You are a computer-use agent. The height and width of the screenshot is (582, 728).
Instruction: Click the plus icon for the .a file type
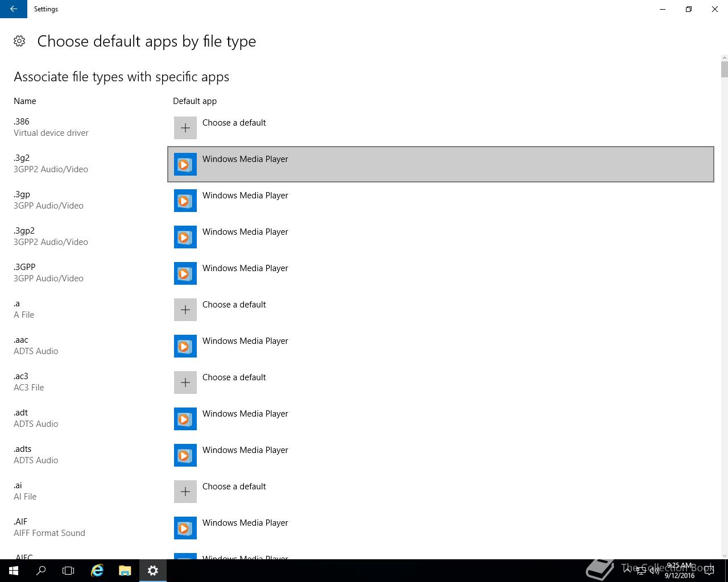click(x=185, y=310)
